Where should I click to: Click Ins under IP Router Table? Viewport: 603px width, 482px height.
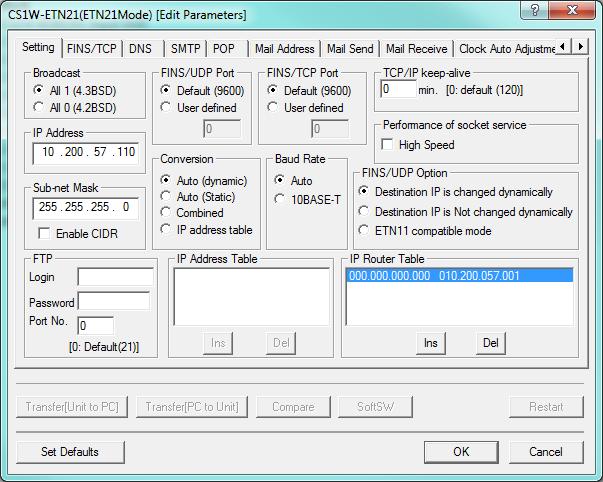[x=431, y=343]
